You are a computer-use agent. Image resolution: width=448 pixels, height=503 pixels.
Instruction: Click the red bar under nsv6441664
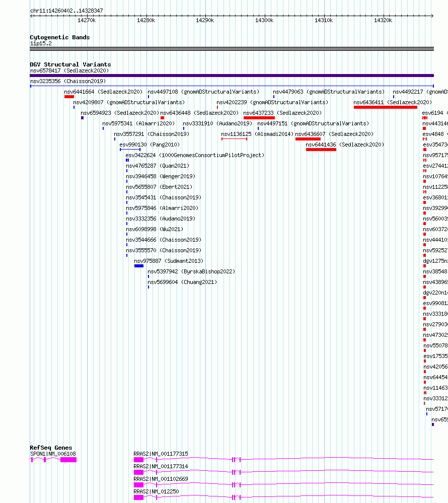pos(69,97)
